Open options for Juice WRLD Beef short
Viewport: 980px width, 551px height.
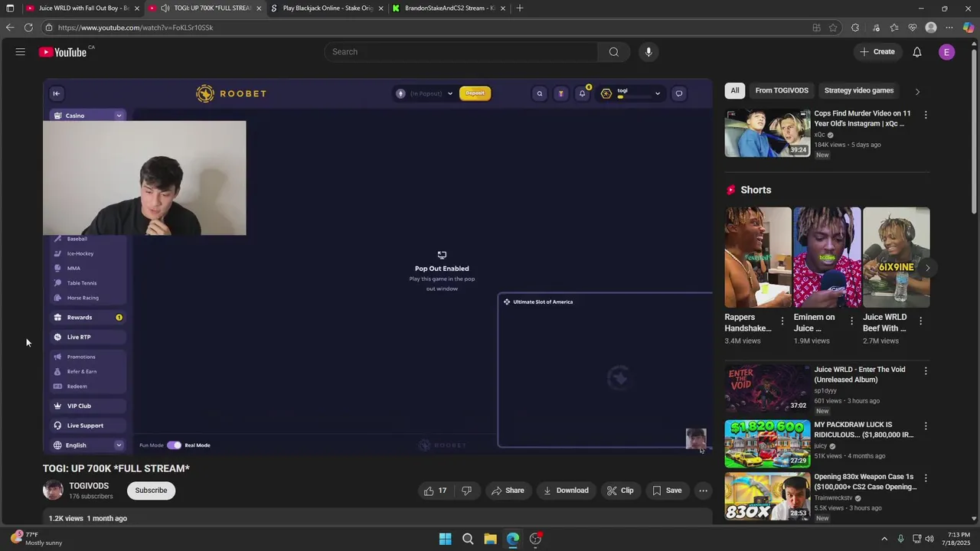(x=920, y=321)
